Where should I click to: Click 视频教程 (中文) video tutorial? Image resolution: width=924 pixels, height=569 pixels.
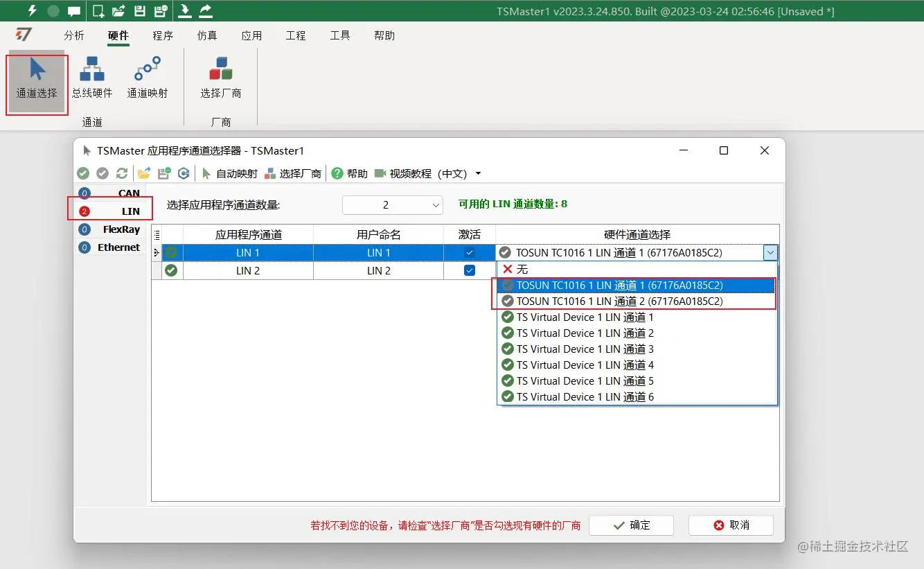[420, 173]
